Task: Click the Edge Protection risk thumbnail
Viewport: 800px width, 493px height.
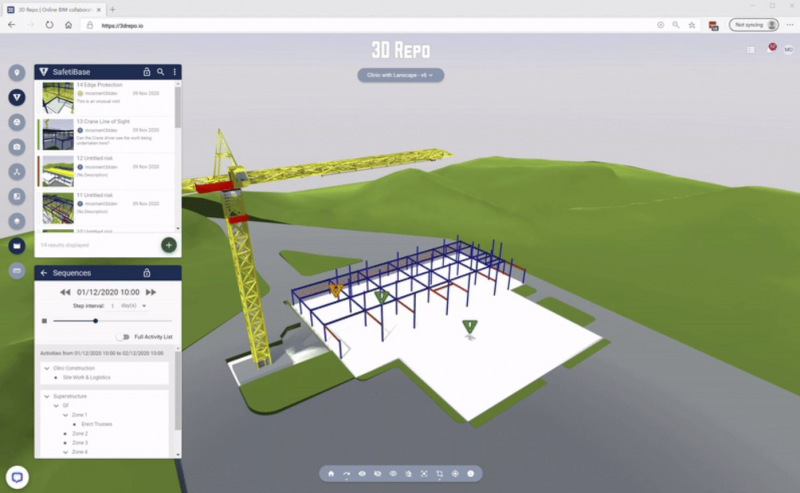Action: [x=58, y=98]
